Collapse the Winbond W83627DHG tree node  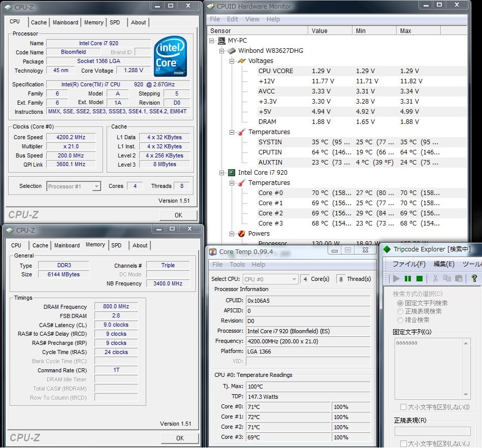pyautogui.click(x=221, y=51)
